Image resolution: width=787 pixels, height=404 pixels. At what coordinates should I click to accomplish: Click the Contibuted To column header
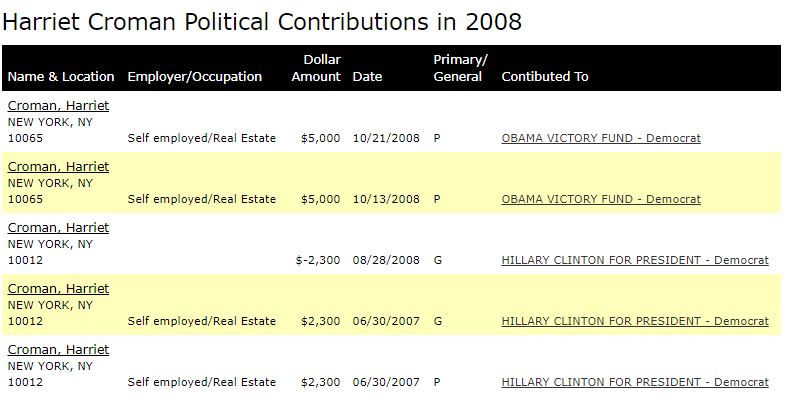coord(545,77)
